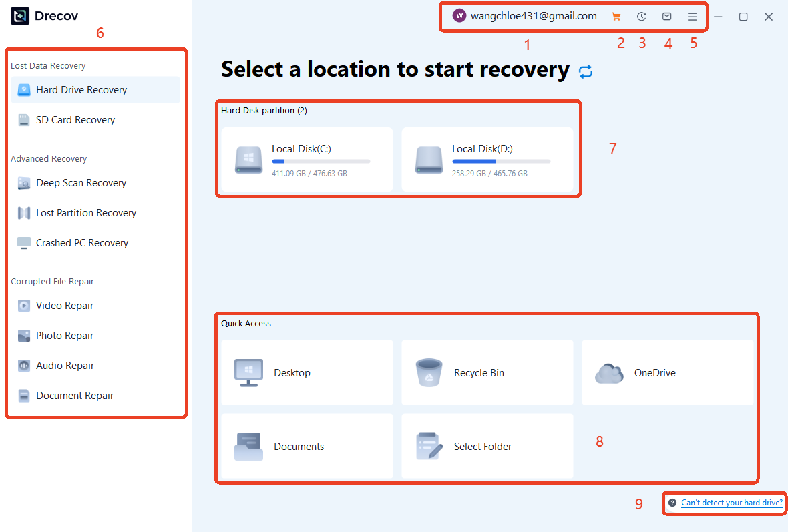Choose Recycle Bin quick access

[487, 372]
